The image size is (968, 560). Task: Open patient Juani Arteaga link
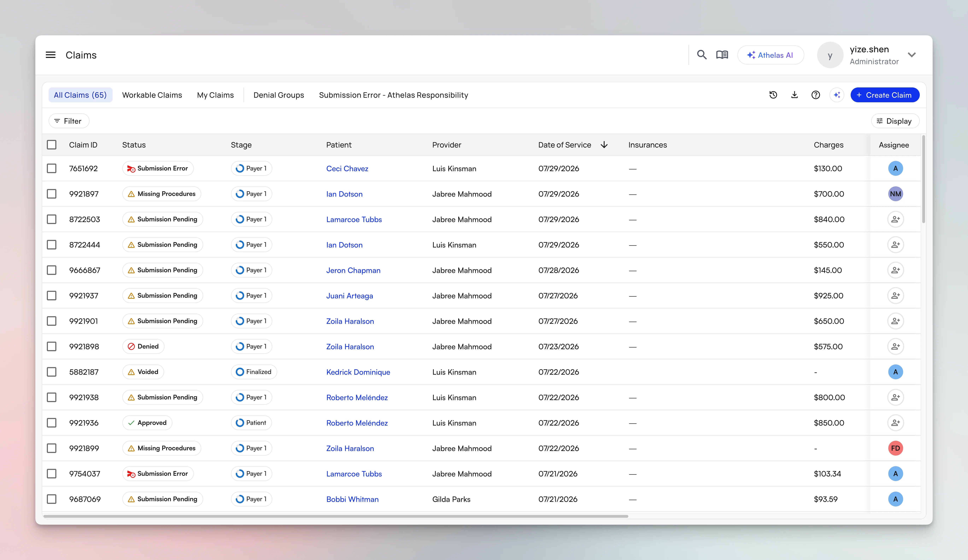pos(350,296)
